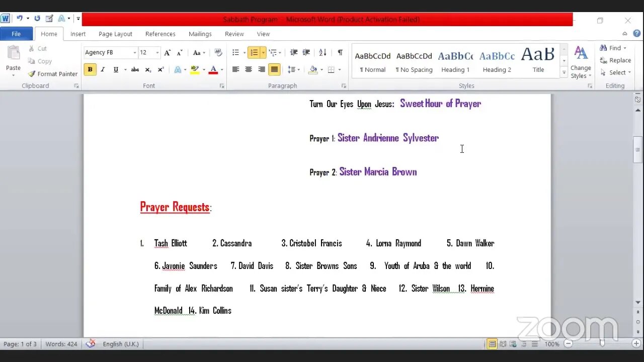Viewport: 644px width, 362px height.
Task: Decrease the paragraph indent
Action: pos(294,52)
